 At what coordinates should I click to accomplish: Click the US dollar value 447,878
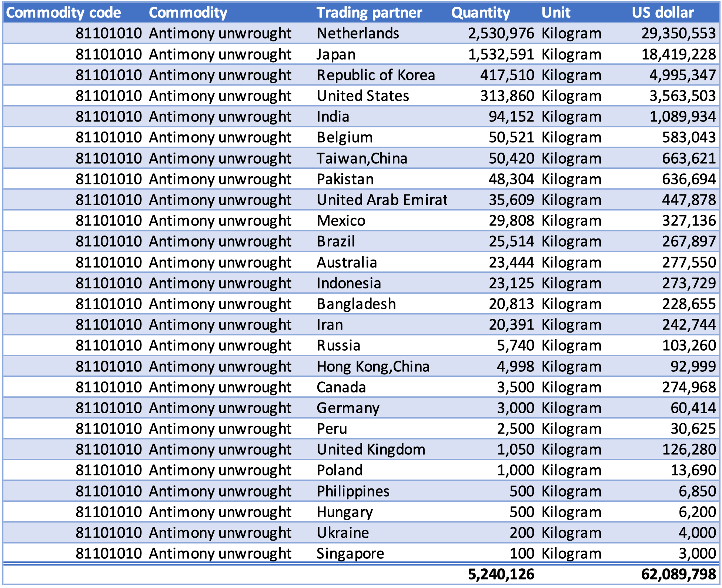689,200
